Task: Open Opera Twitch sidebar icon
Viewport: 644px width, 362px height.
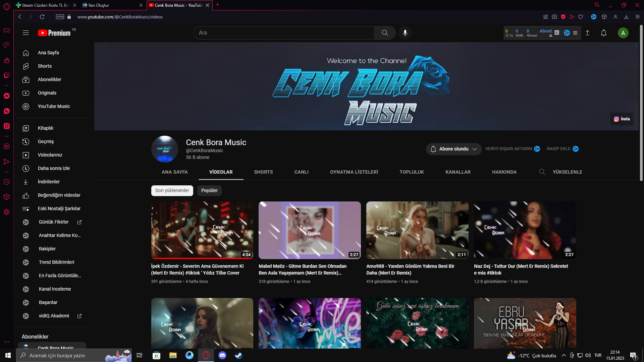Action: (7, 75)
